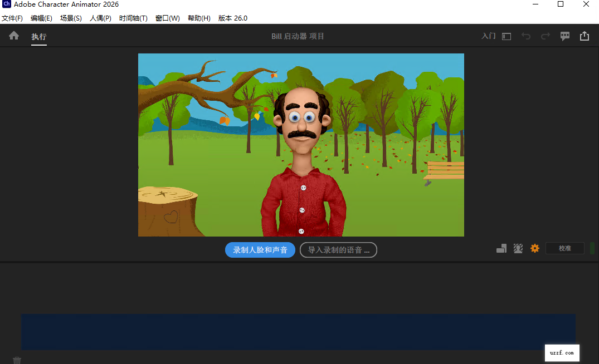Viewport: 599px width, 364px height.
Task: Click the Ch application logo in title bar
Action: click(6, 4)
